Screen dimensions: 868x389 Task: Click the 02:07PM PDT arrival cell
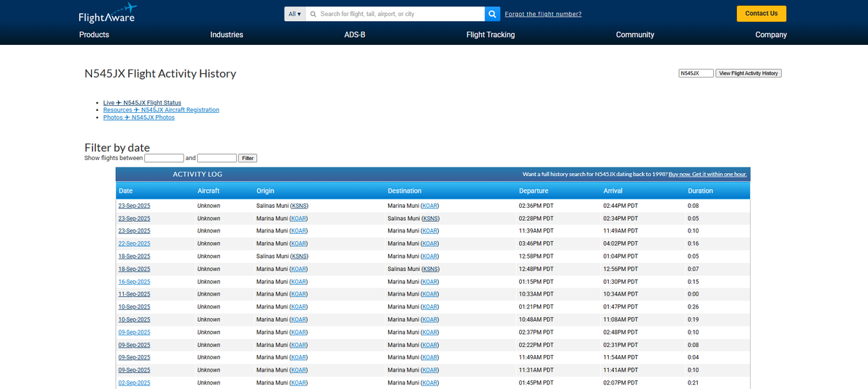tap(620, 383)
